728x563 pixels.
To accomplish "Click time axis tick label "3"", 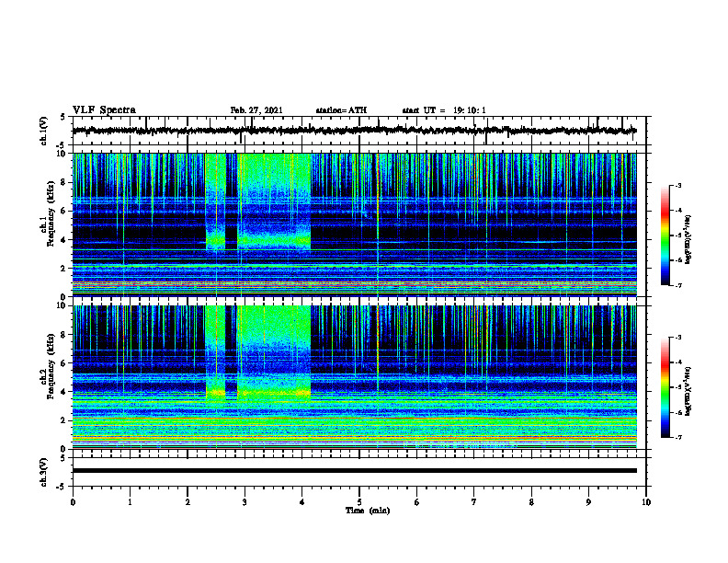I will pyautogui.click(x=245, y=502).
